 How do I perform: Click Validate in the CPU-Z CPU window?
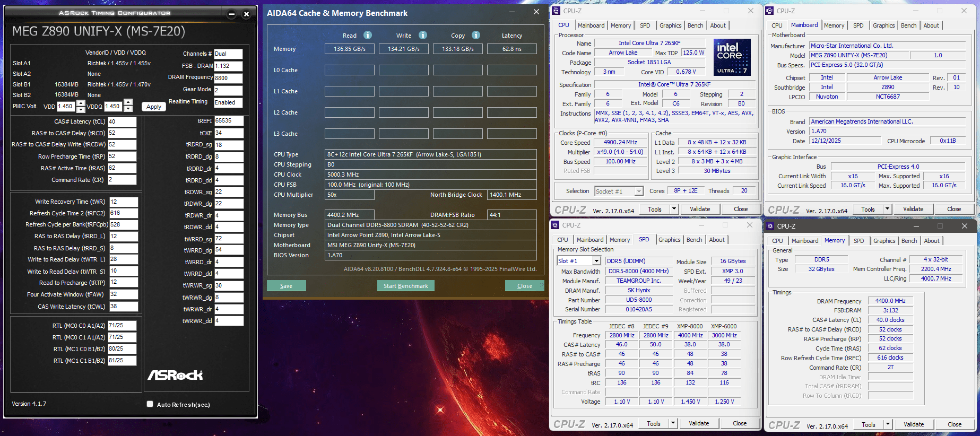point(700,209)
